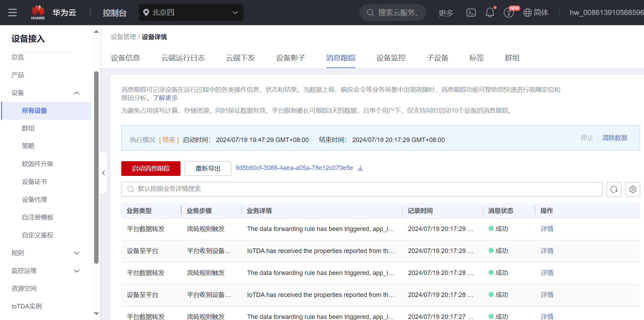Switch to 设备信息 tab

pyautogui.click(x=125, y=58)
